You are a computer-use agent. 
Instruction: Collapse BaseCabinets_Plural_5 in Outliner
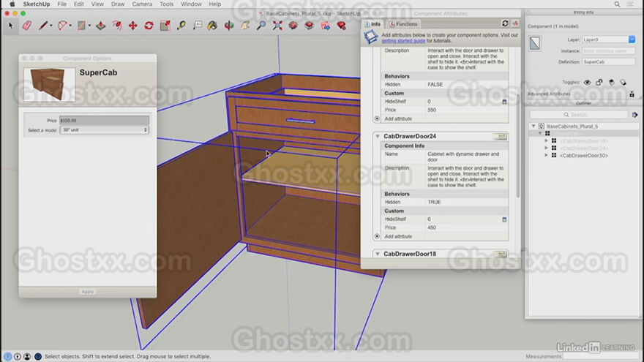coord(533,126)
